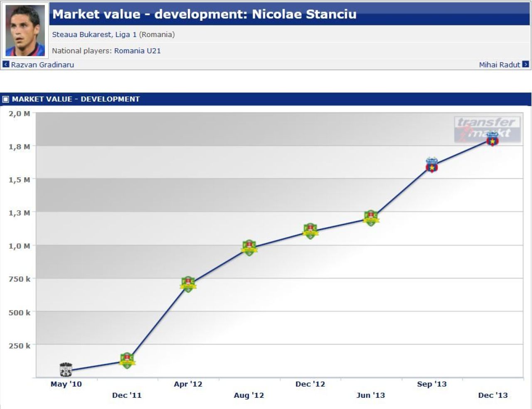Click the Dec '11 club crest marker
Image resolution: width=532 pixels, height=409 pixels.
click(x=127, y=360)
